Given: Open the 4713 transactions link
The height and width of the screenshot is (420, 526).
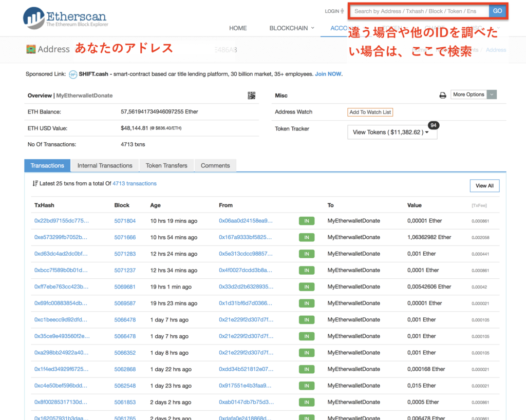Looking at the screenshot, I should click(x=135, y=183).
